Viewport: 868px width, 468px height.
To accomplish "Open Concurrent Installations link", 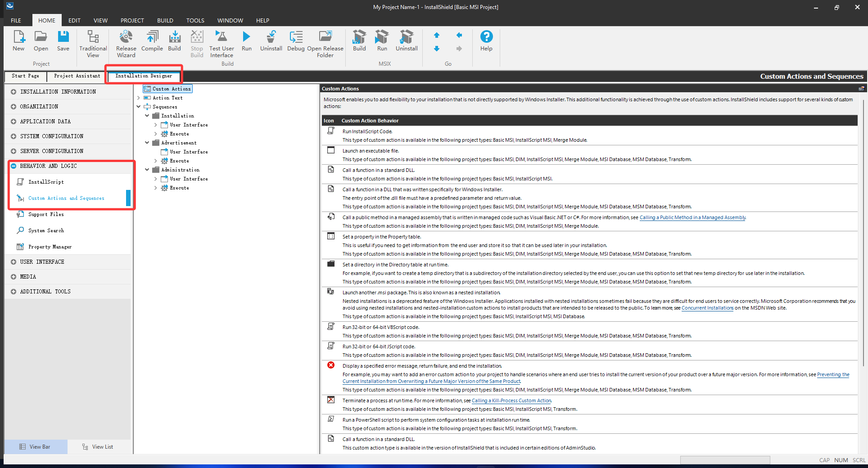I will (707, 308).
